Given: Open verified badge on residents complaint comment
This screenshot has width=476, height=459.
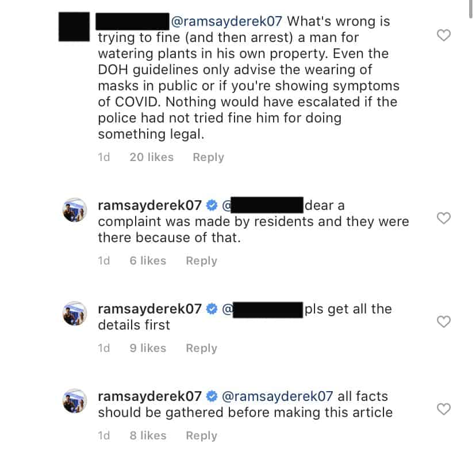Looking at the screenshot, I should (212, 205).
